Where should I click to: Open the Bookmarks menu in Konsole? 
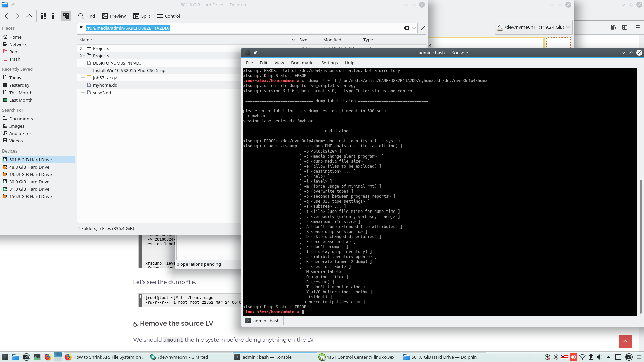(x=303, y=63)
